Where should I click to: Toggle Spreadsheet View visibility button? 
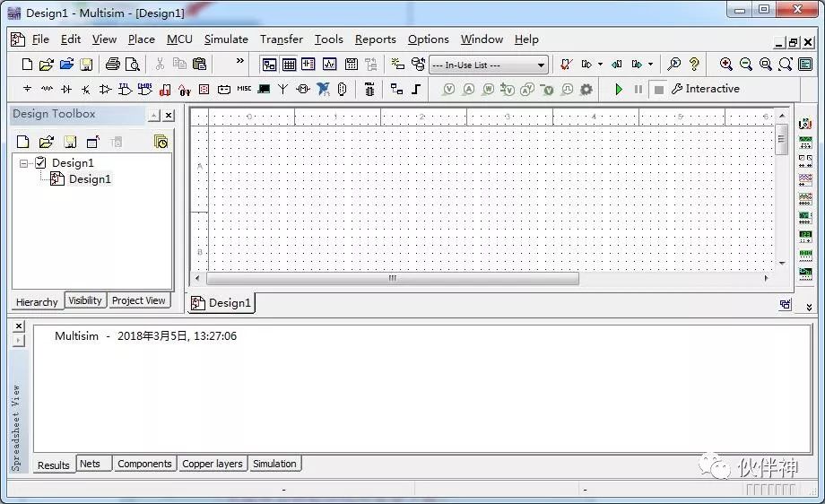click(x=289, y=65)
